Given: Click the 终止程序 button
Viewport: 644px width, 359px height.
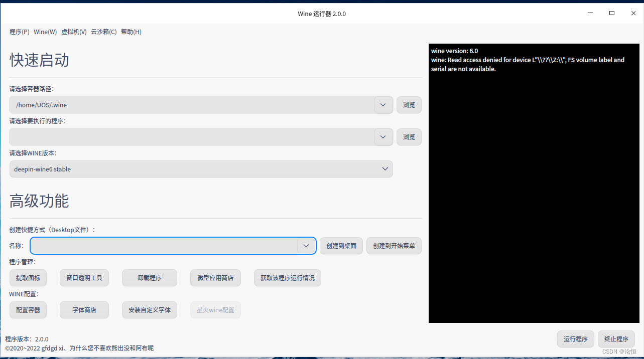Looking at the screenshot, I should (616, 339).
